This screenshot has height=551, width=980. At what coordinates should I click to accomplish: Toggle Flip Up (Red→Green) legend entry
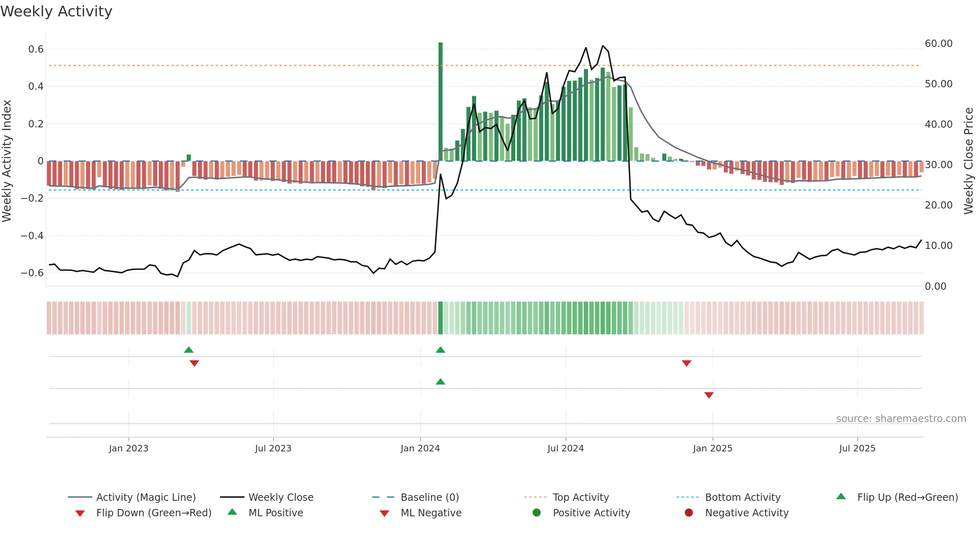(x=897, y=497)
